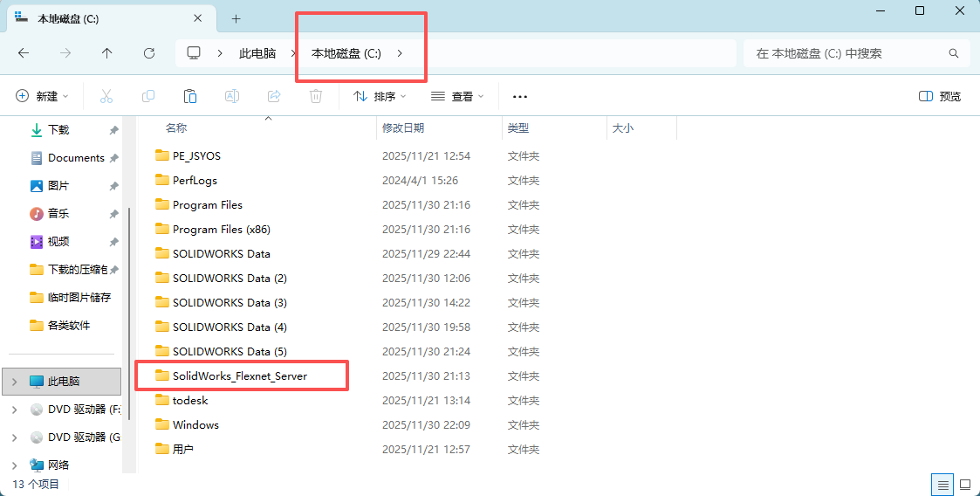Screen dimensions: 980x496
Task: Click the chevron before 此电脑 in the address bar
Action: (x=220, y=53)
